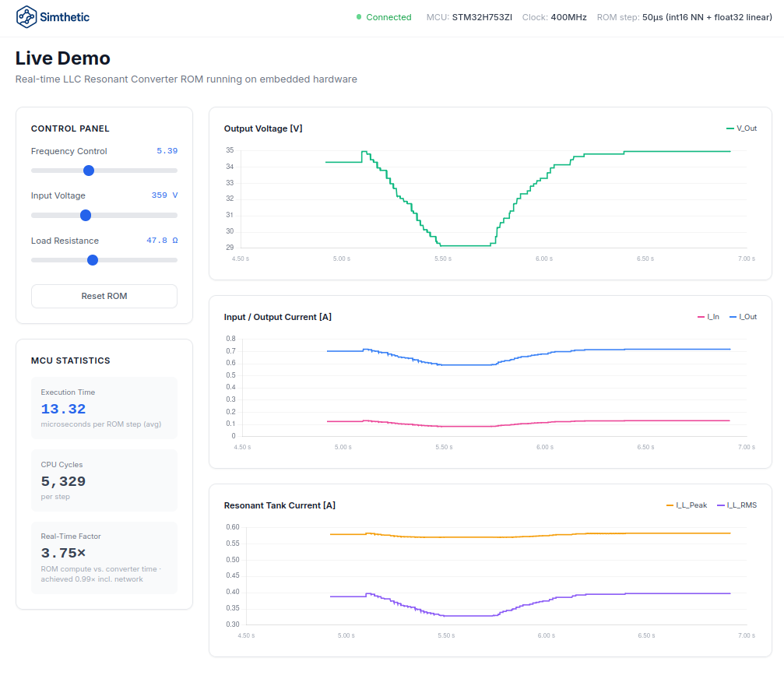
Task: Click the Load Resistance slider handle
Action: click(x=93, y=260)
